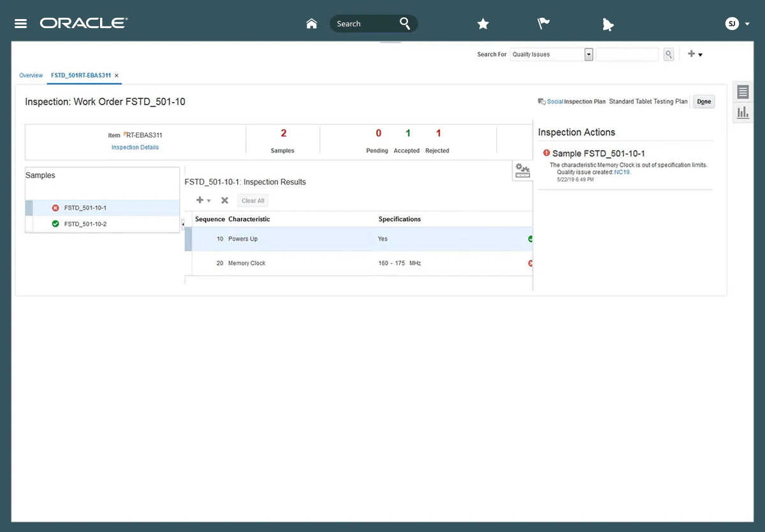This screenshot has height=532, width=765.
Task: Go to the Home page icon
Action: coord(312,24)
